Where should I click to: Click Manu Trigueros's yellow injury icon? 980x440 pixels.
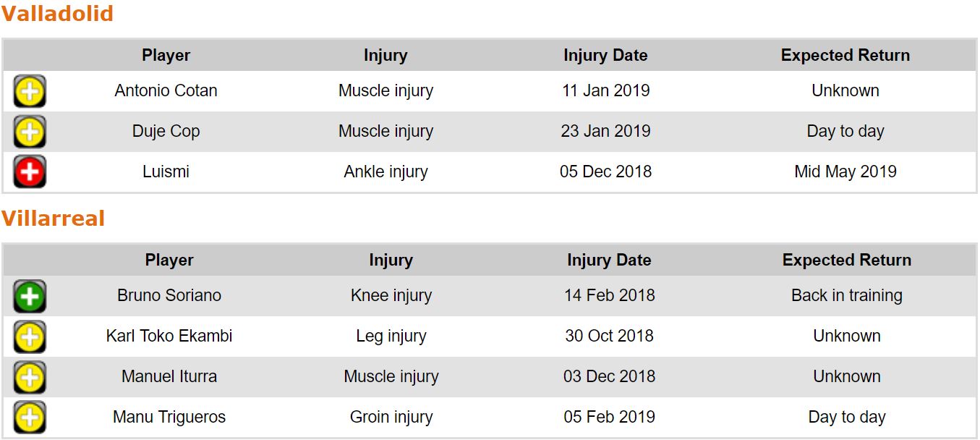30,418
